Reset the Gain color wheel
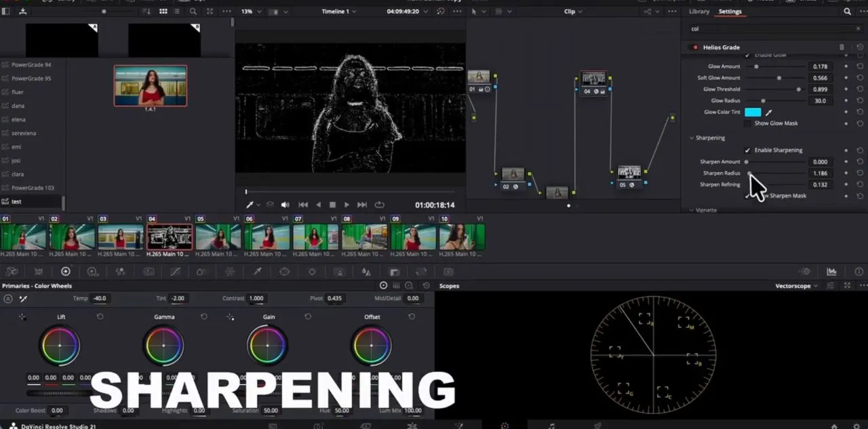868x429 pixels. coord(308,317)
